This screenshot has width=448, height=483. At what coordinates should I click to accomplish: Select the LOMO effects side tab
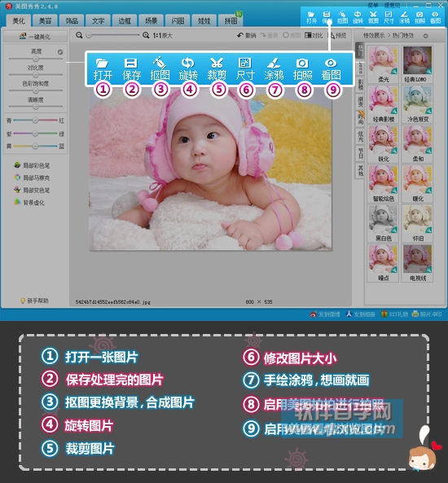coord(360,68)
